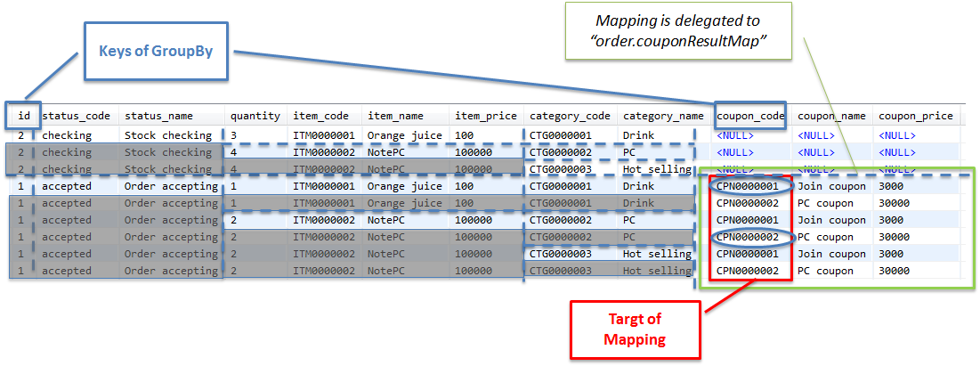Select the status_code column header
The image size is (980, 366).
coord(76,116)
